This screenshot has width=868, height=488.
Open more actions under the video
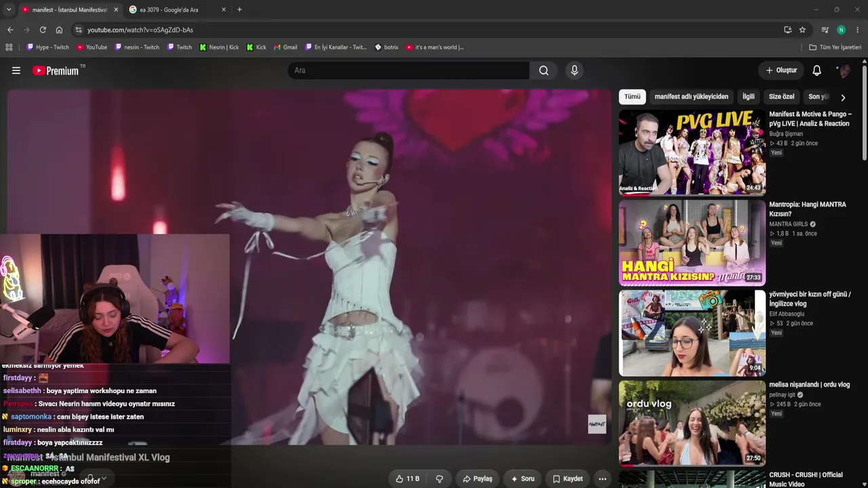tap(602, 479)
